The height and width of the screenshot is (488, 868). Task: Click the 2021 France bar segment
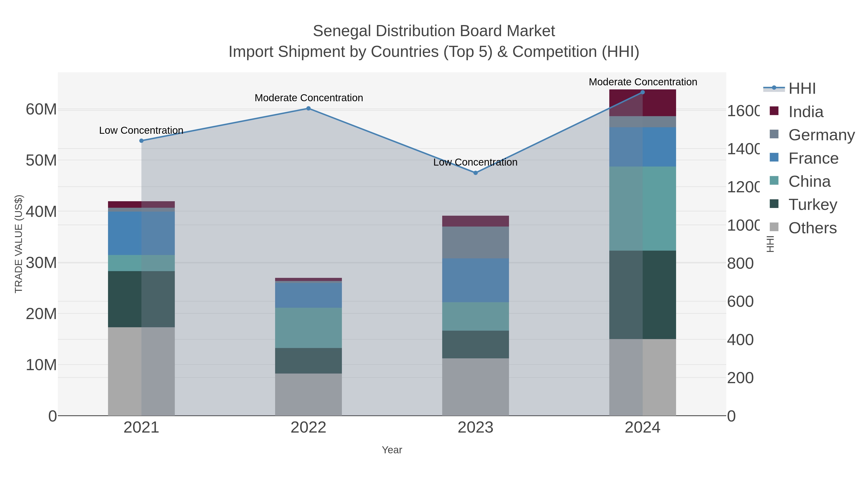coord(142,233)
